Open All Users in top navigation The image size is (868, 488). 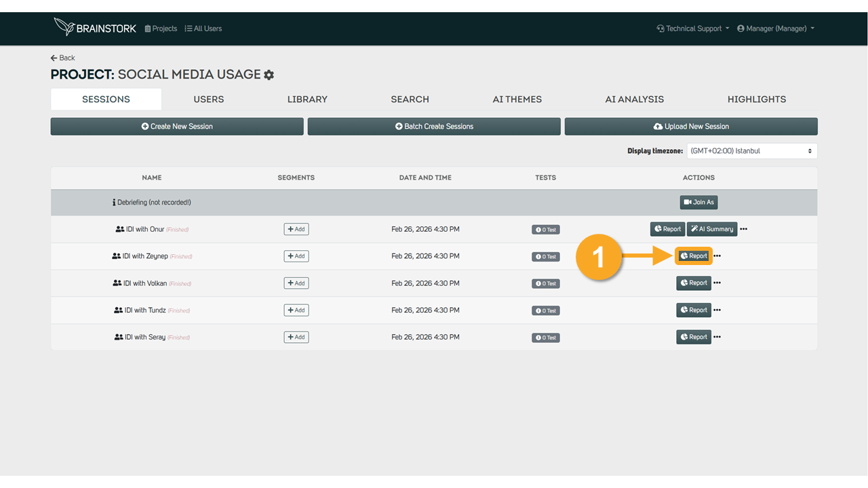203,28
